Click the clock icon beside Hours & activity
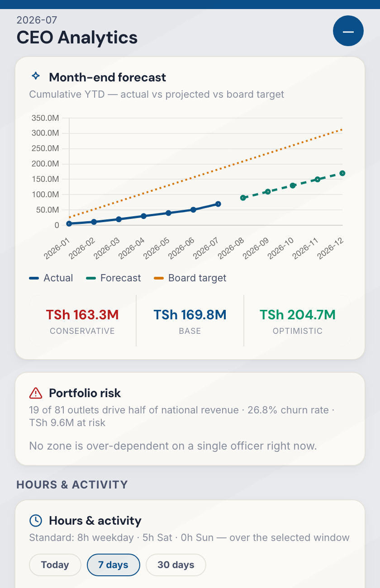The width and height of the screenshot is (380, 588). click(x=36, y=520)
